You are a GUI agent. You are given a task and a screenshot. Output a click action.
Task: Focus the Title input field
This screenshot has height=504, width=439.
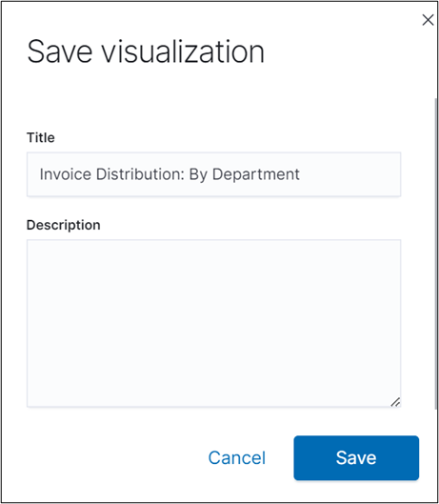pos(213,174)
